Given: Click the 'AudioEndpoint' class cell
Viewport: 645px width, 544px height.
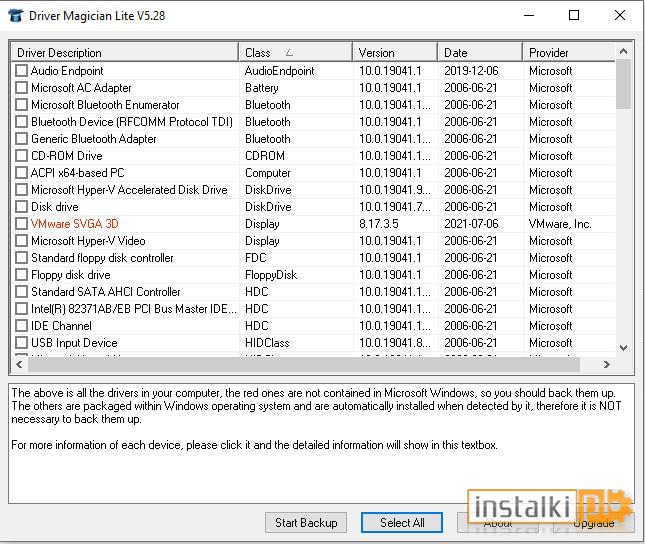Looking at the screenshot, I should [279, 71].
